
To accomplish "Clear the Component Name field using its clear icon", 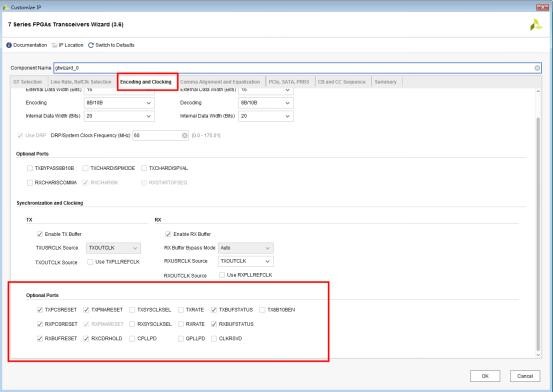I will coord(537,68).
